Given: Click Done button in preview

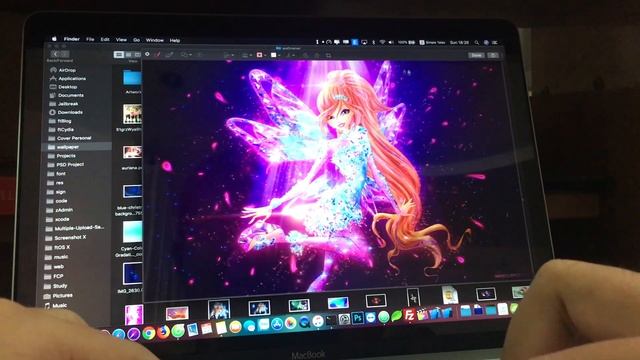Looking at the screenshot, I should (x=476, y=55).
